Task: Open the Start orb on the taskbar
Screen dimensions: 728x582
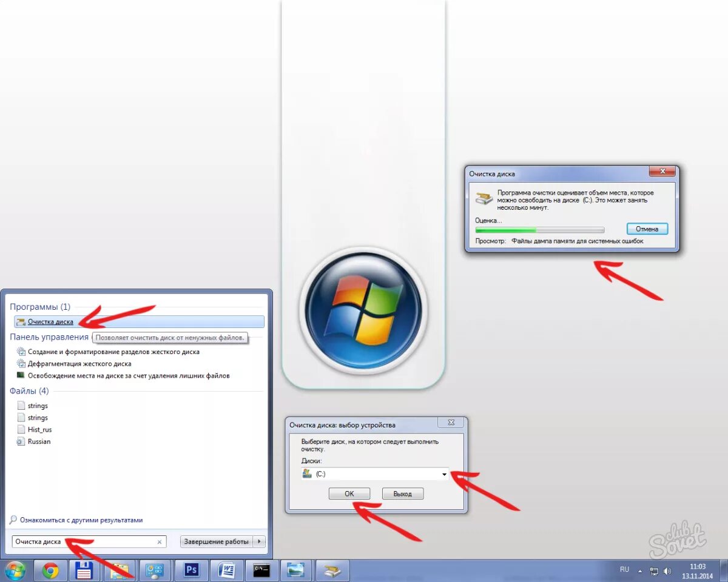Action: tap(15, 570)
